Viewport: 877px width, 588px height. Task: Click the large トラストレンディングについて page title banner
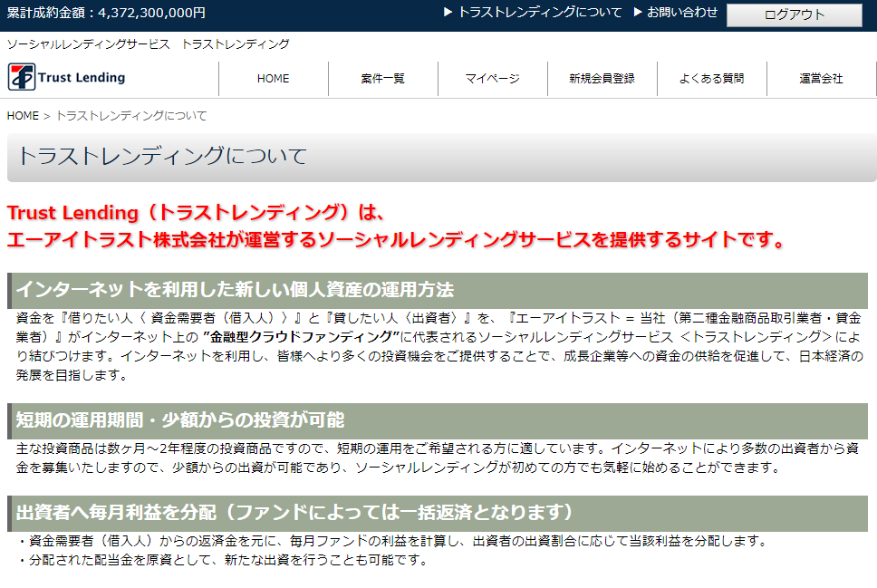pyautogui.click(x=163, y=156)
